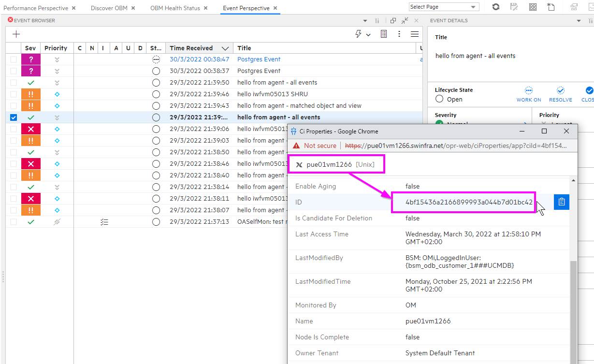Screen dimensions: 594x364
Task: Click the Not secure warning in popup
Action: 314,146
